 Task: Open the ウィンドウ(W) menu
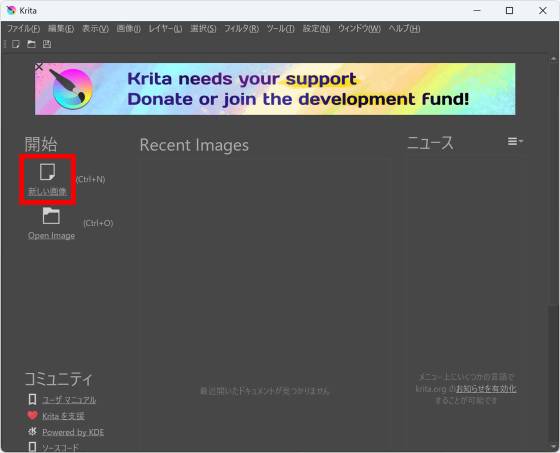coord(359,29)
